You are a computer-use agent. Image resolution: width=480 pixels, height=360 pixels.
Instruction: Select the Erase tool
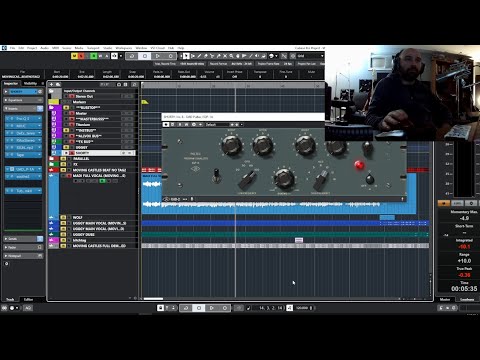tap(206, 56)
